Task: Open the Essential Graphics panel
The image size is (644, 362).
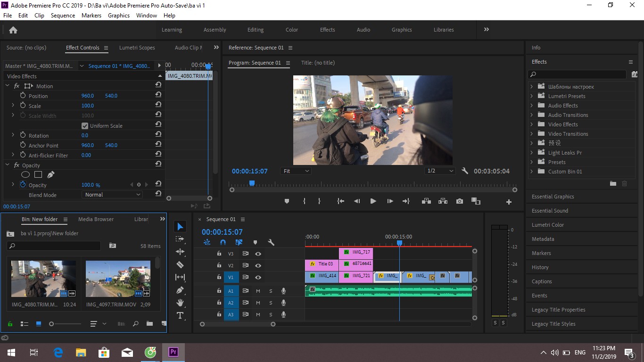Action: [x=553, y=197]
